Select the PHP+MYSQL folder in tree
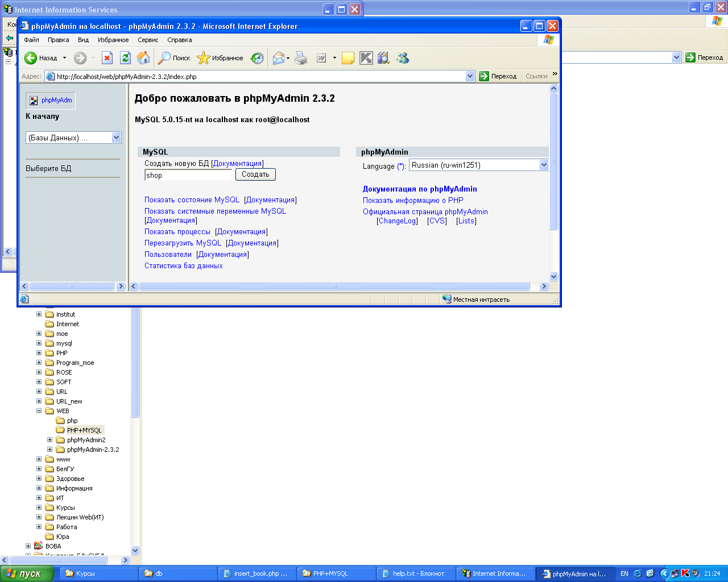Image resolution: width=728 pixels, height=582 pixels. pos(84,430)
